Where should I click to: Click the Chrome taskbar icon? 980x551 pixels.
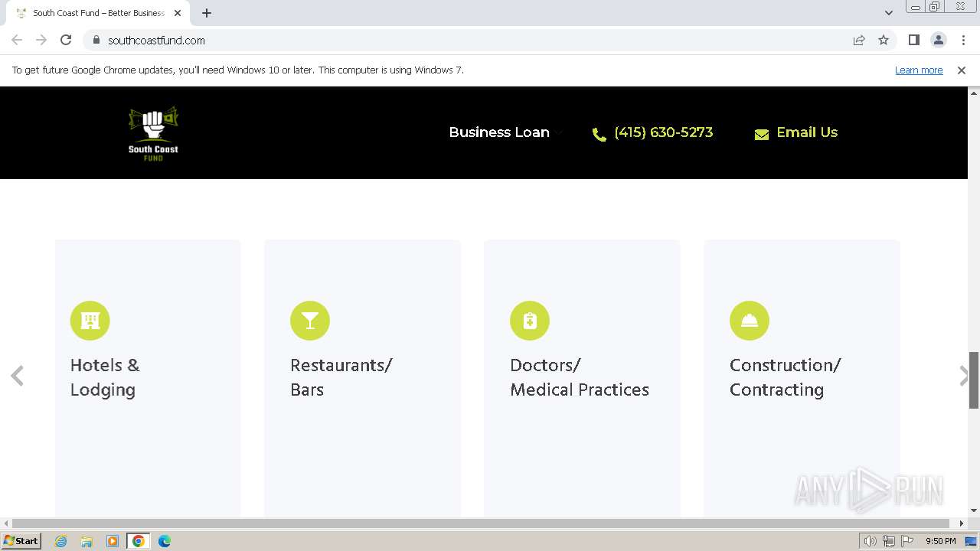click(x=139, y=541)
